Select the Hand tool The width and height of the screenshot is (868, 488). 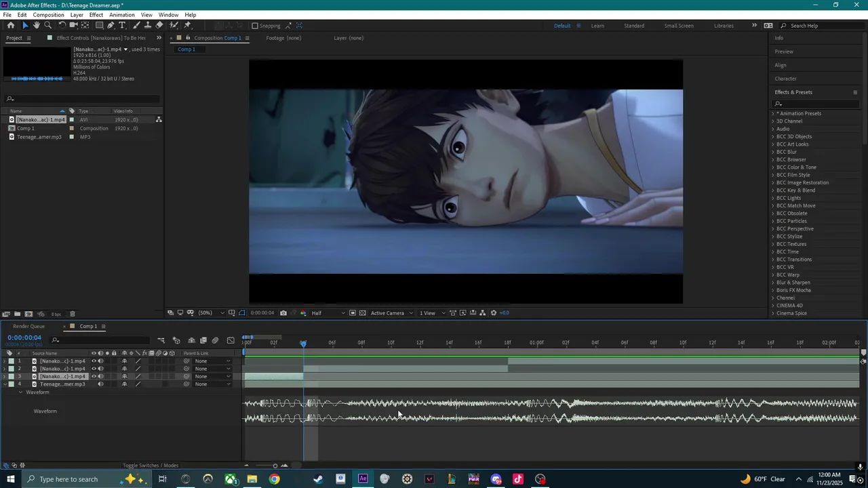37,25
